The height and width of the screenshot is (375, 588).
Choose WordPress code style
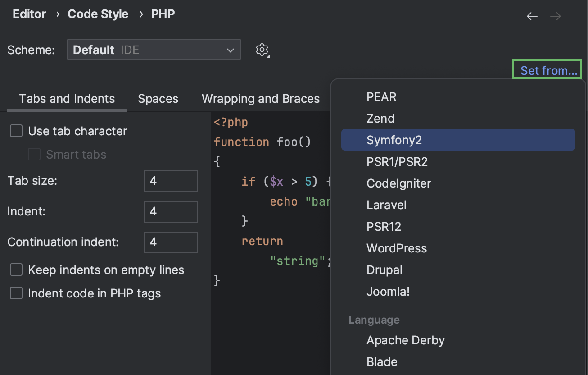point(458,248)
